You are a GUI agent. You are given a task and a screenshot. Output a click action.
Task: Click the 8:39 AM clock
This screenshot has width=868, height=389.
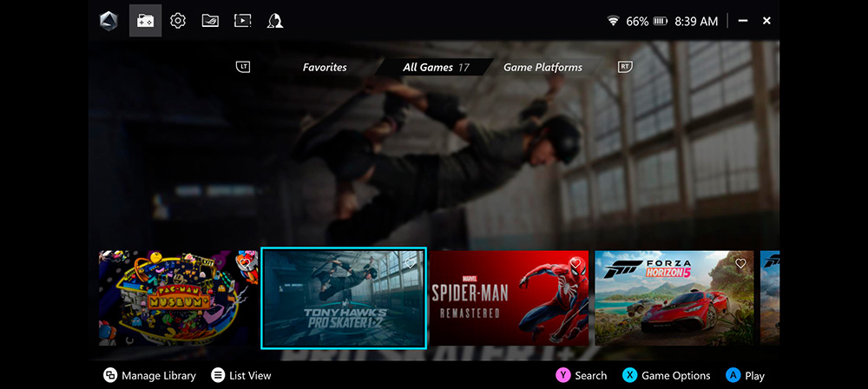pyautogui.click(x=696, y=22)
